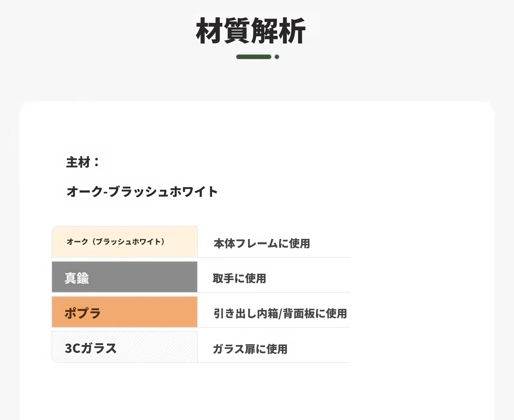The image size is (514, 420).
Task: Click the オーク-ブラッシュホワイト main material text
Action: (x=142, y=191)
